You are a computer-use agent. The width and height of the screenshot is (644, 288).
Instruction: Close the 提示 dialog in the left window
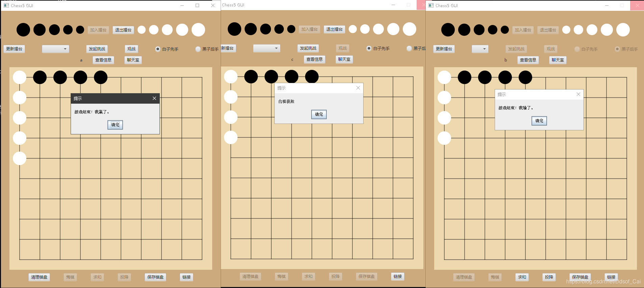[x=154, y=98]
